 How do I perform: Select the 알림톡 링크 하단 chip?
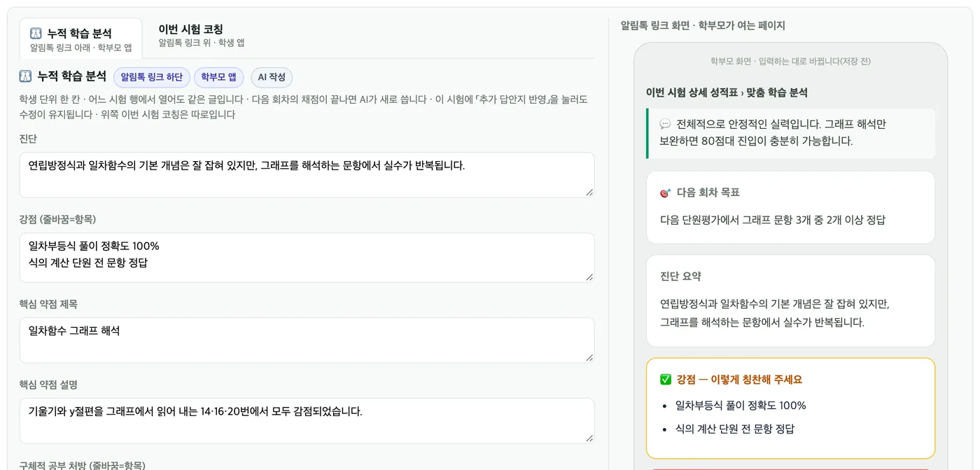point(152,77)
